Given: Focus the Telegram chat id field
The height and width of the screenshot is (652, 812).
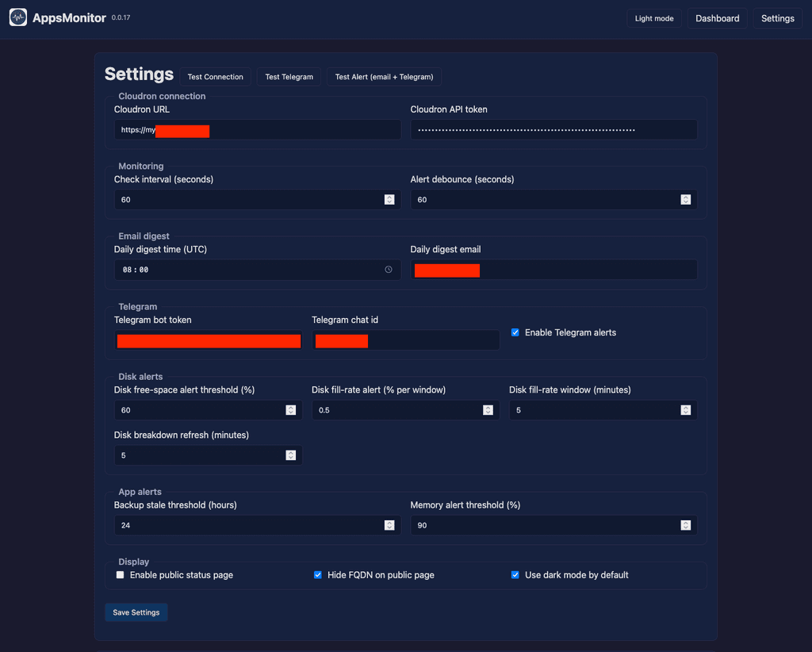Looking at the screenshot, I should (x=405, y=340).
